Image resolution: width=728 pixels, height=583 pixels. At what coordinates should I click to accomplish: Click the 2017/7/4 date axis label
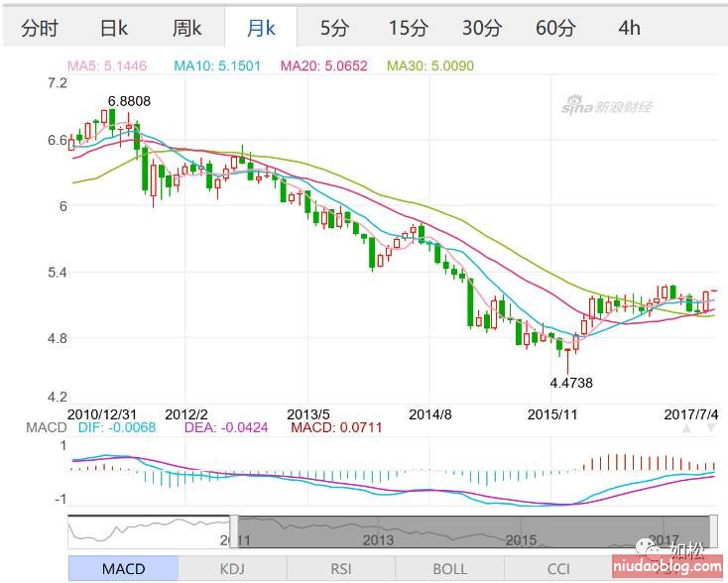click(x=691, y=414)
